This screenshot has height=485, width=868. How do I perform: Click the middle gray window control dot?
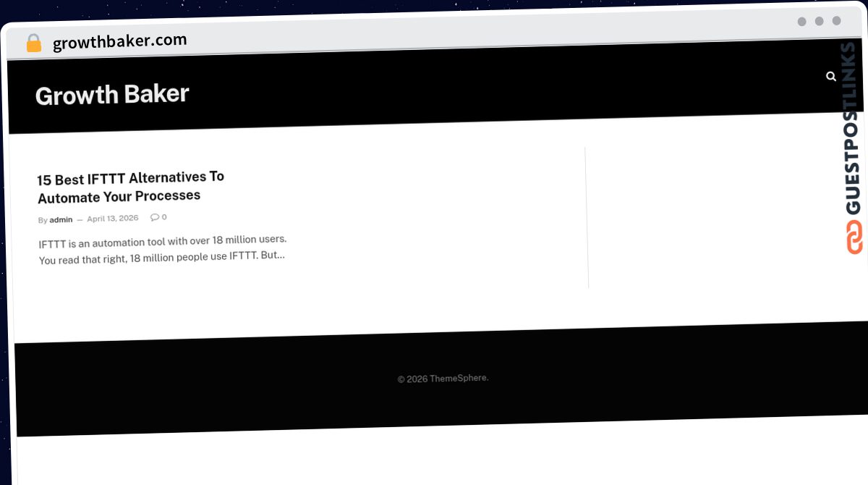click(820, 21)
